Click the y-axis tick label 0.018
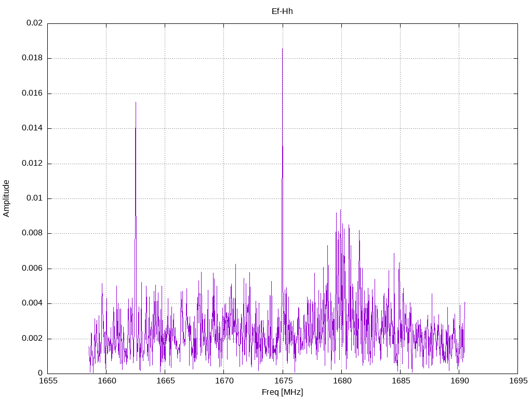532x399 pixels. point(32,58)
